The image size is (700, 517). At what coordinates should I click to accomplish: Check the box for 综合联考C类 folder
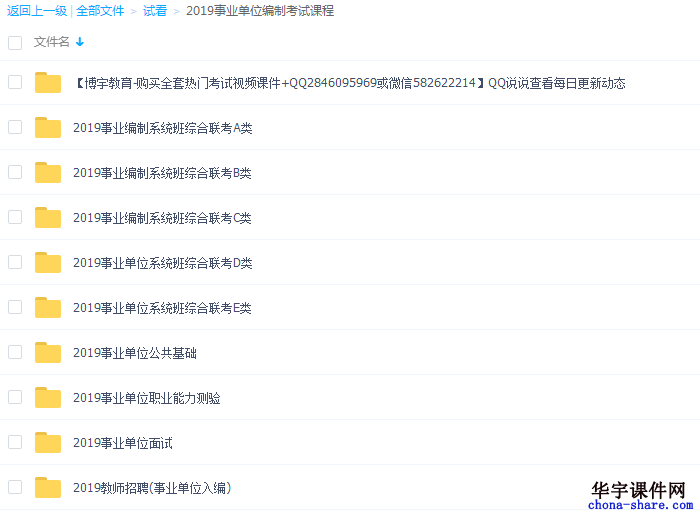click(15, 217)
